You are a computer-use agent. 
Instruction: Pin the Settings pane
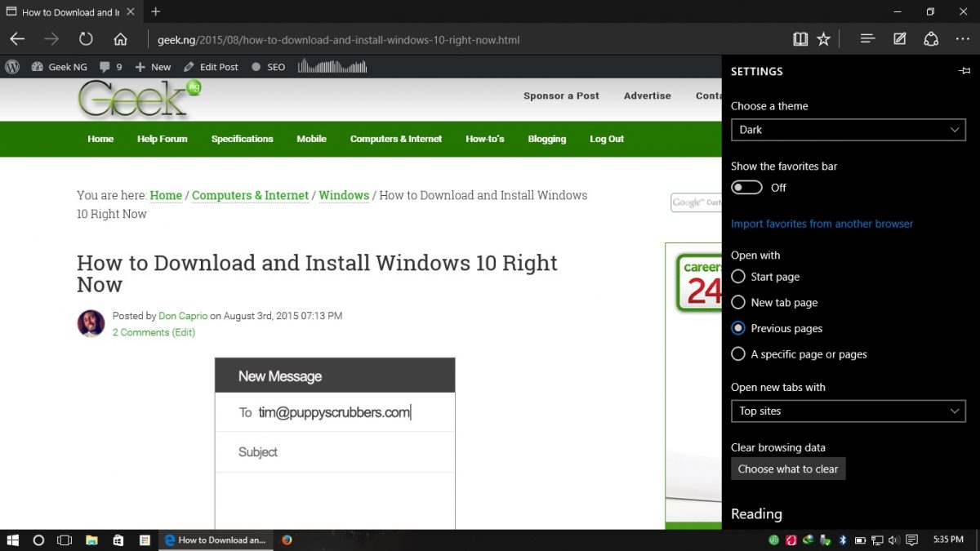964,71
